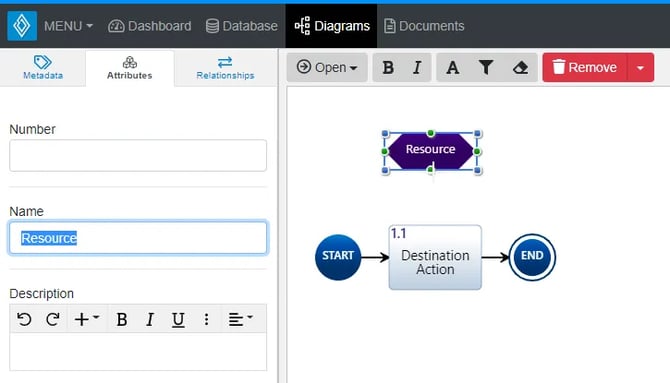Image resolution: width=670 pixels, height=383 pixels.
Task: Open the MENU dropdown
Action: click(x=68, y=26)
